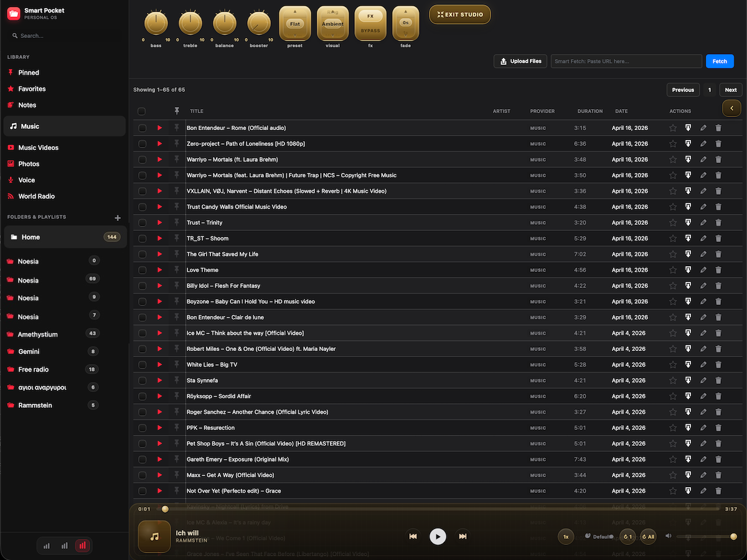Pin the TR_ST – Shoom track

pos(177,238)
